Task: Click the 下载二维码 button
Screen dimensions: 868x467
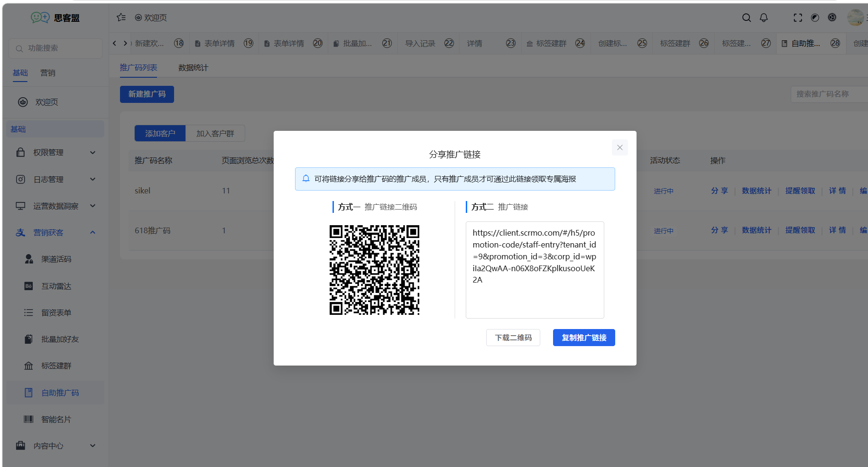Action: point(513,338)
